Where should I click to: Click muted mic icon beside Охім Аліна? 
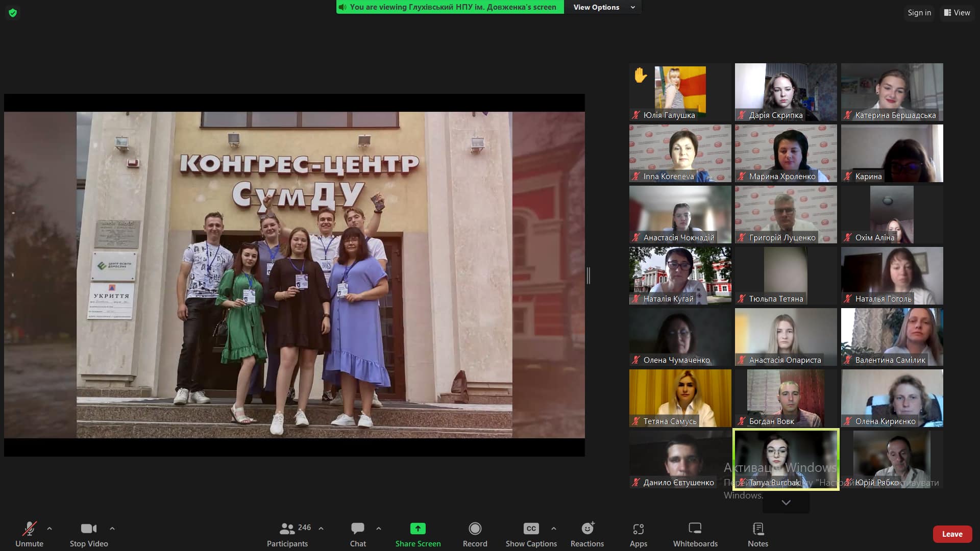pos(848,238)
